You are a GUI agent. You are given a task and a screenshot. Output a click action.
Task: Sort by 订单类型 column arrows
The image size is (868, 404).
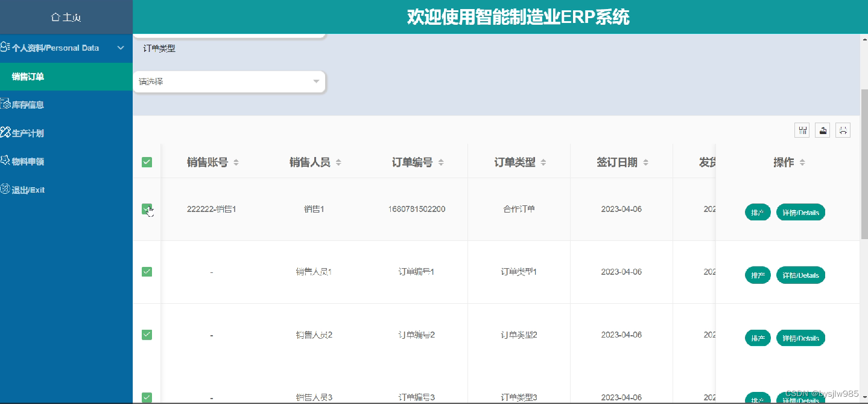click(544, 162)
